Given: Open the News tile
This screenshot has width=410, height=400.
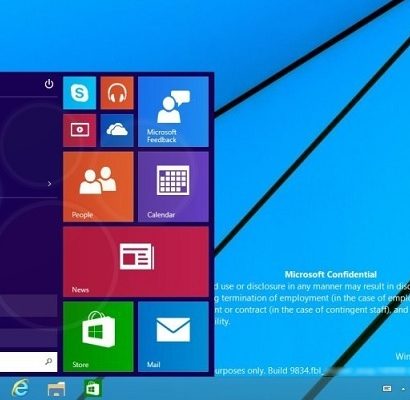Looking at the screenshot, I should click(136, 262).
